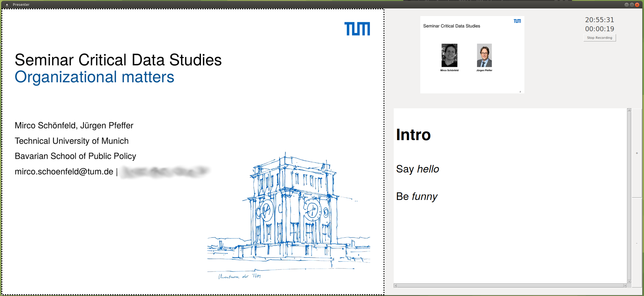Click Jürgen Pfeffer's photo in the preview
The height and width of the screenshot is (296, 644).
[x=484, y=55]
